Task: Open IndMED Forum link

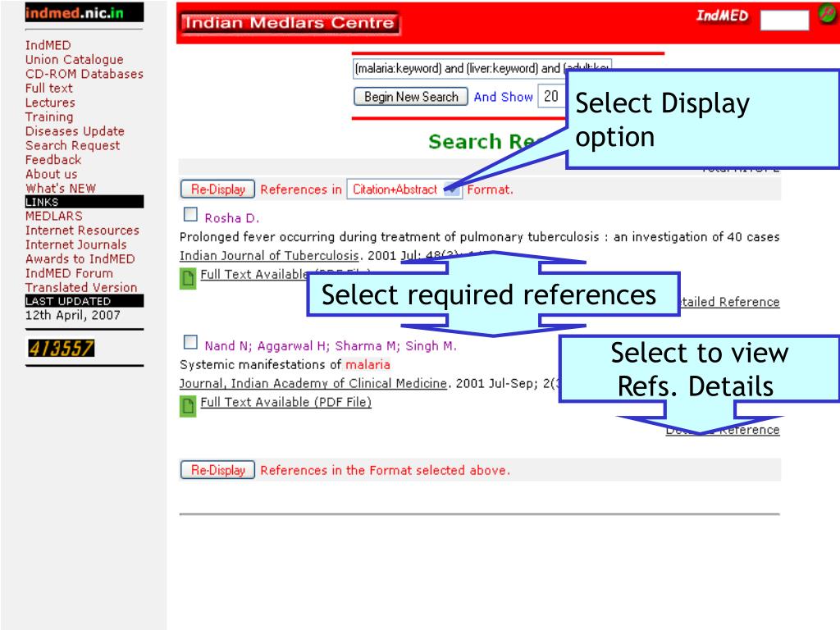Action: click(x=69, y=273)
